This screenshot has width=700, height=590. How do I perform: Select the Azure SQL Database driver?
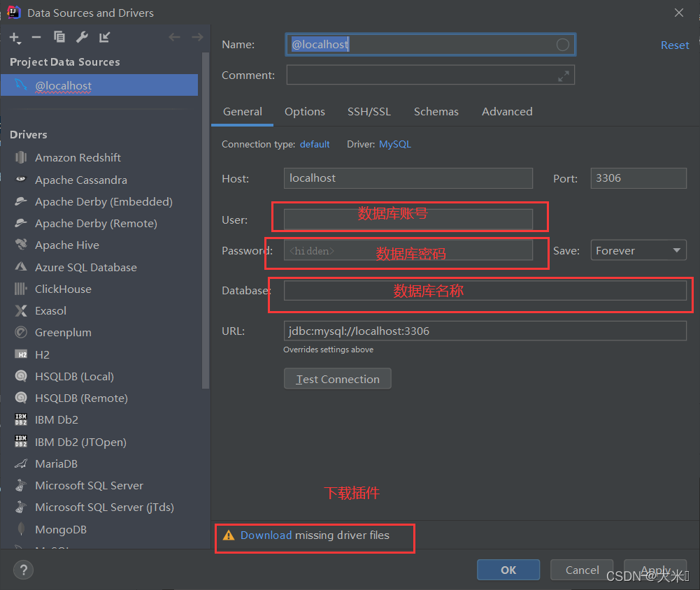tap(86, 267)
